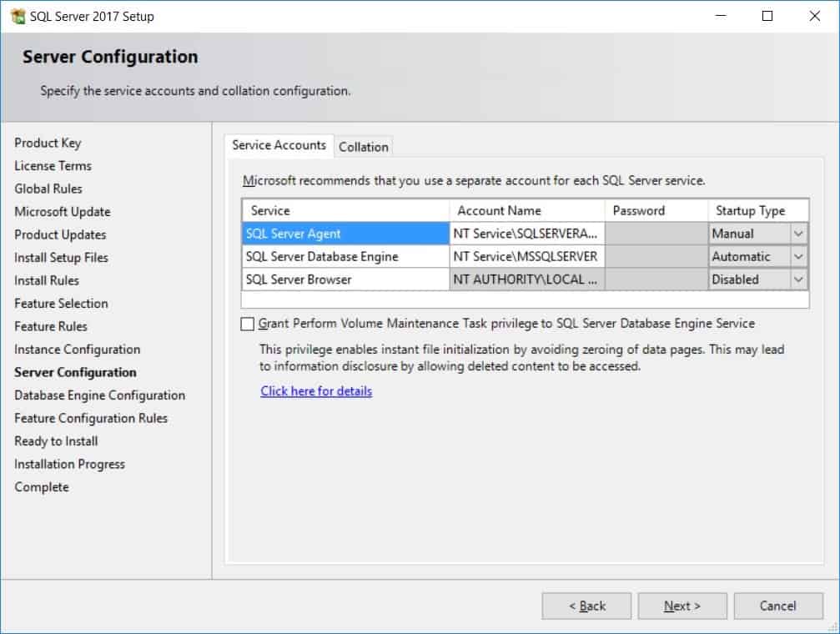Click Microsoft Update in the steps list
The image size is (840, 634).
pos(63,212)
